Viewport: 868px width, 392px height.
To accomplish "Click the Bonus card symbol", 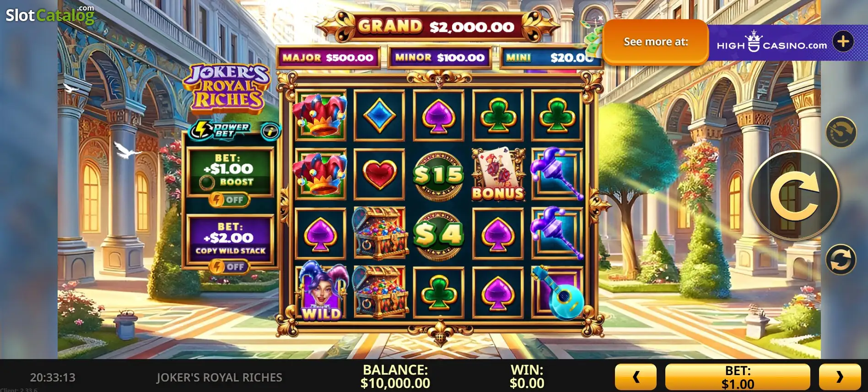I will point(498,174).
